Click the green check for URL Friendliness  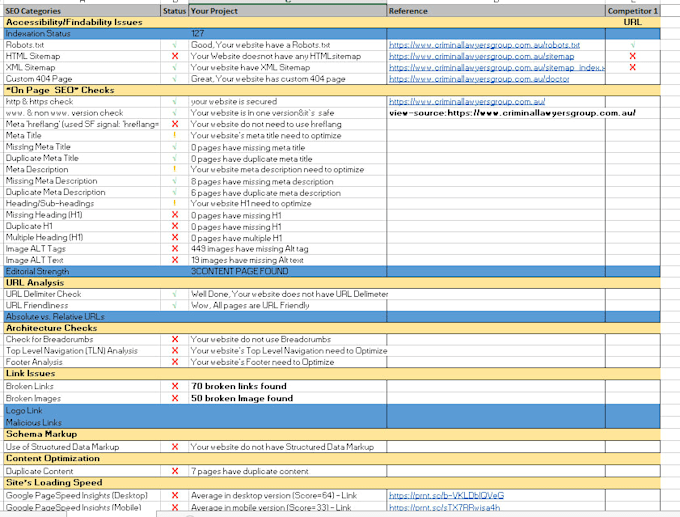pos(175,305)
